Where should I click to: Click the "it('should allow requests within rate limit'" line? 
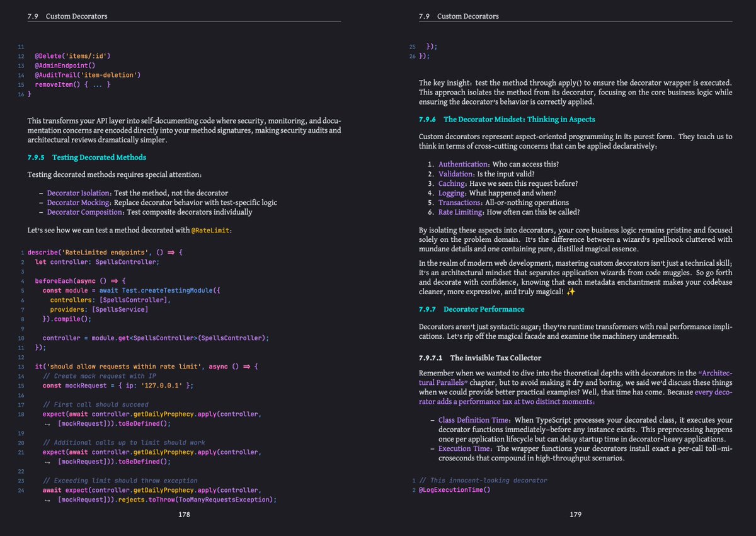pos(147,367)
